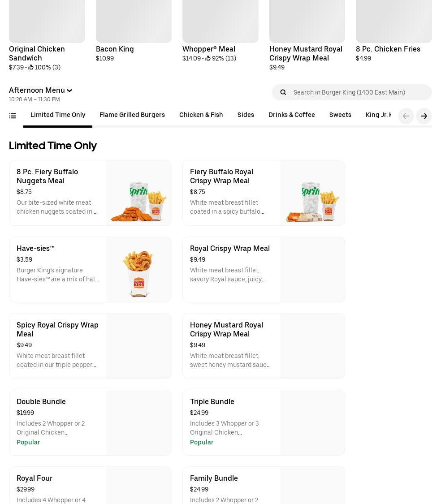Open the Have-sies fries and rings image
The height and width of the screenshot is (504, 441).
[x=138, y=270]
